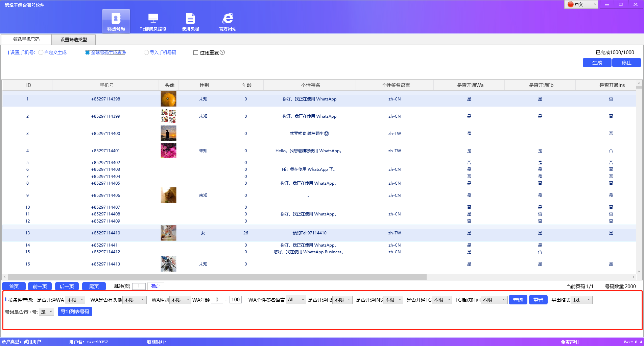
Task: Click the horizontal scrollbar under the table
Action: [216, 277]
